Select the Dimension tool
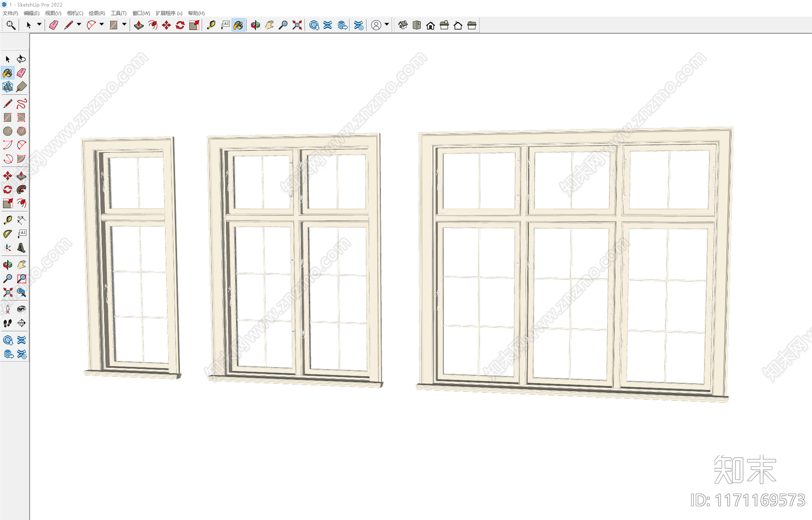 [x=21, y=220]
